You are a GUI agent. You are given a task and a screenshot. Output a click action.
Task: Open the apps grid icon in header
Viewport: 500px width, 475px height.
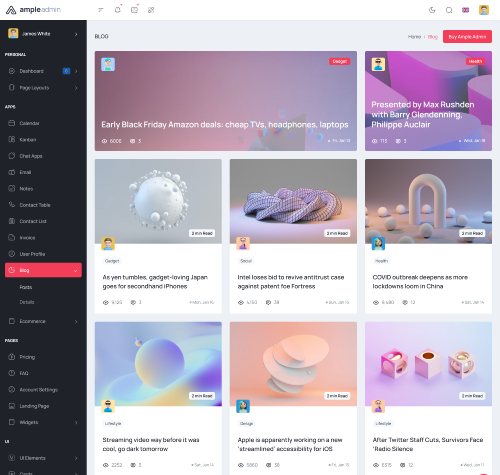point(151,10)
